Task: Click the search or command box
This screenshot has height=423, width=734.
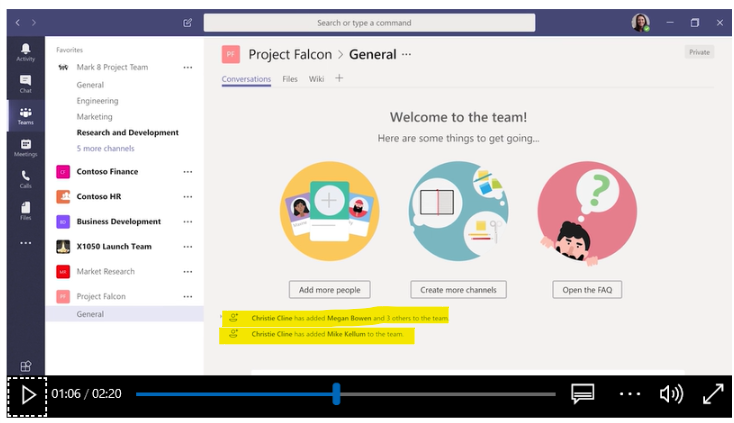Action: tap(369, 22)
